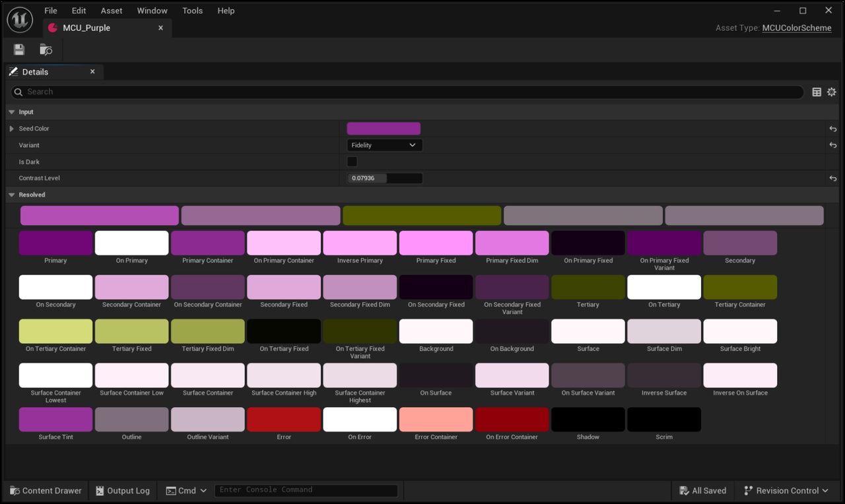845x504 pixels.
Task: Browse to asset in Content Browser icon
Action: (x=46, y=49)
